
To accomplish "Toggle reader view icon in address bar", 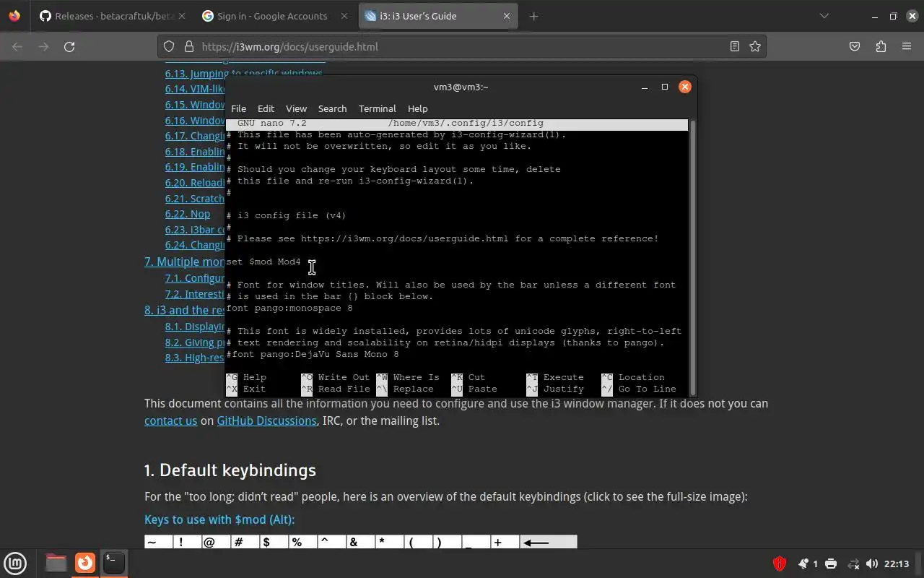I will 735,46.
